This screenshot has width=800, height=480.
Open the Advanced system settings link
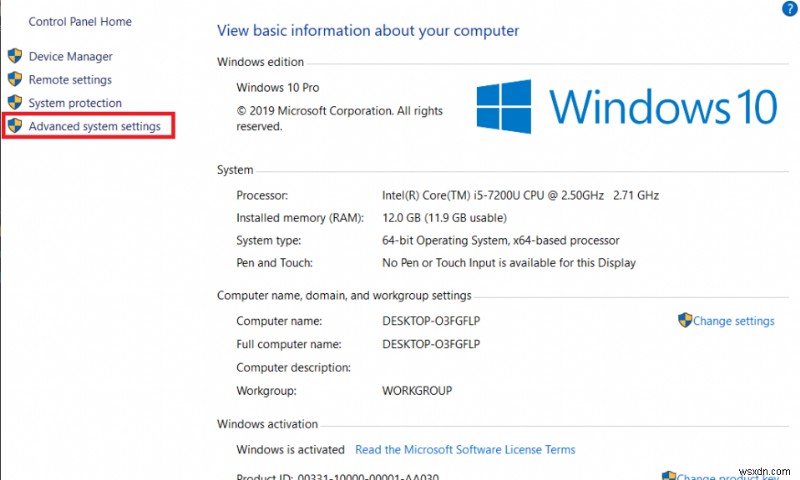94,127
